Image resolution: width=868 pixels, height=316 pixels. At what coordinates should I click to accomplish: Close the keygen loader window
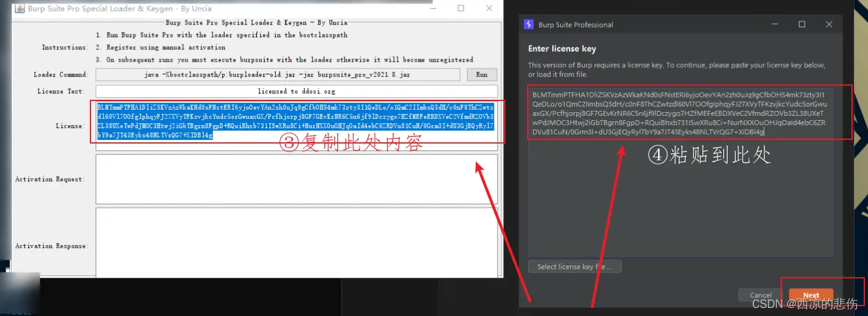coord(489,9)
